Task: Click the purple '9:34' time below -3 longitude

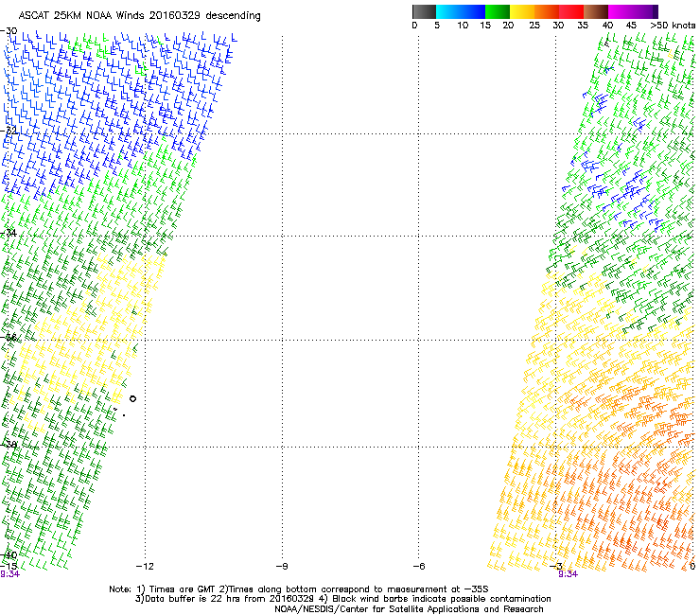Action: point(568,574)
